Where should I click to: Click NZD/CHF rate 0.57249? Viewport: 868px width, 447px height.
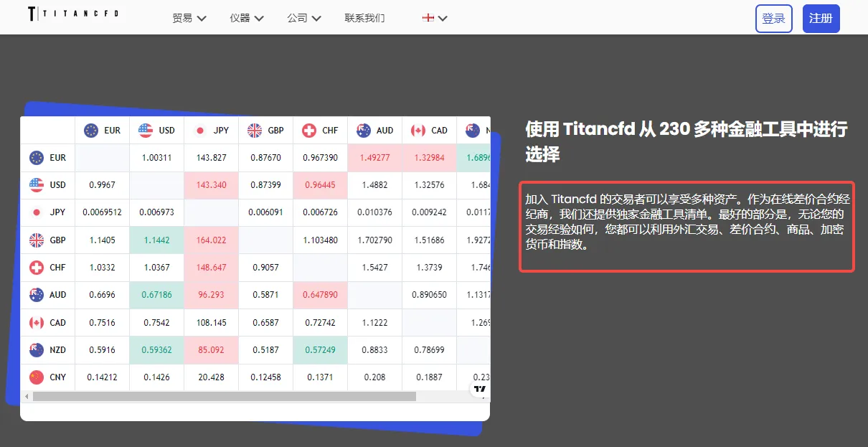(x=321, y=350)
